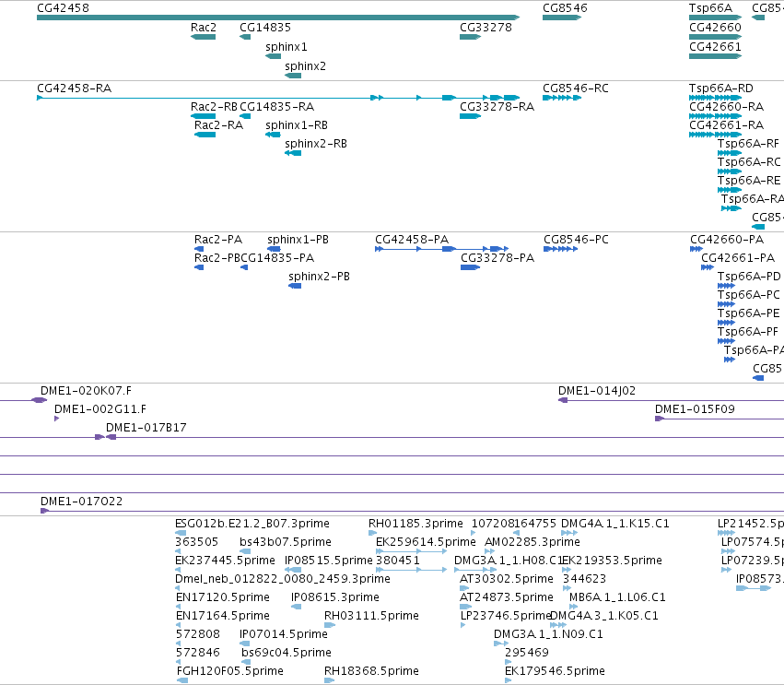Select the CG8546 gene bar
Image resolution: width=784 pixels, height=685 pixels.
point(562,18)
